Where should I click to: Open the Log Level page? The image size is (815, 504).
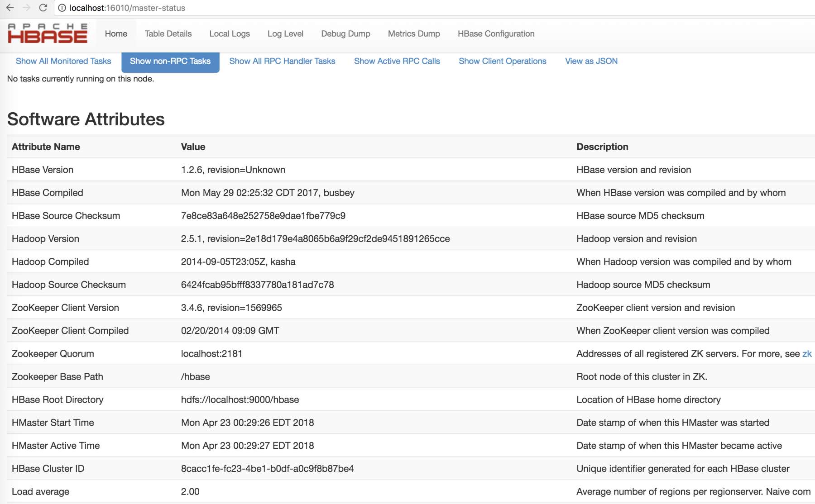pyautogui.click(x=285, y=33)
